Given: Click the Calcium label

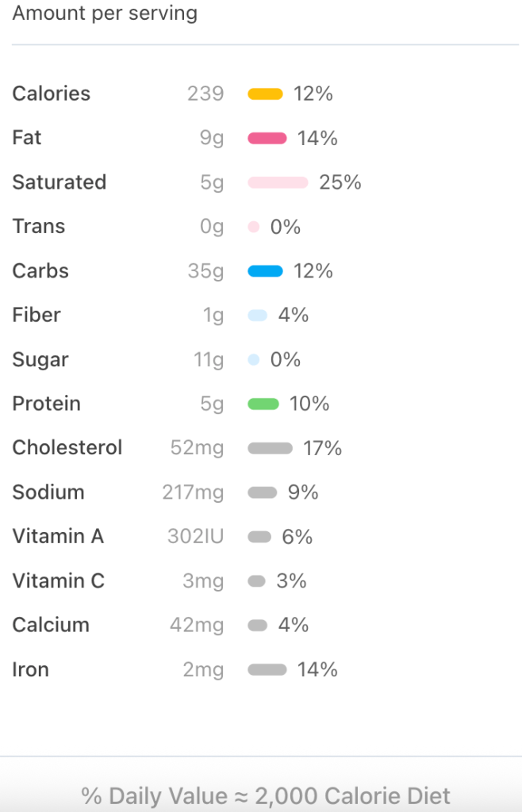Looking at the screenshot, I should (x=51, y=625).
